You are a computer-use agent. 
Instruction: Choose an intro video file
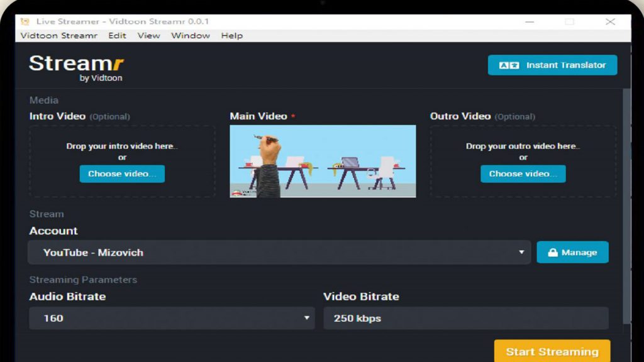[x=122, y=173]
